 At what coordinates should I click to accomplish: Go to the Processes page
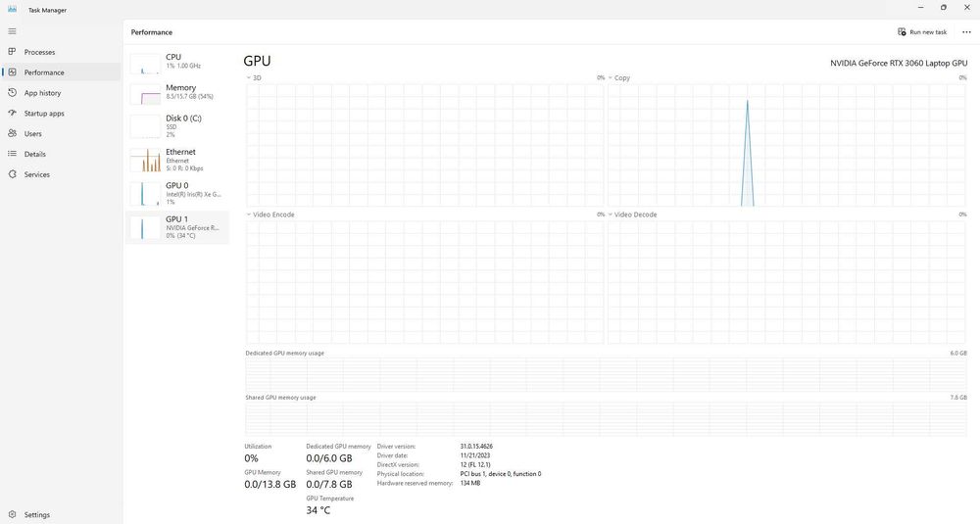(61, 52)
